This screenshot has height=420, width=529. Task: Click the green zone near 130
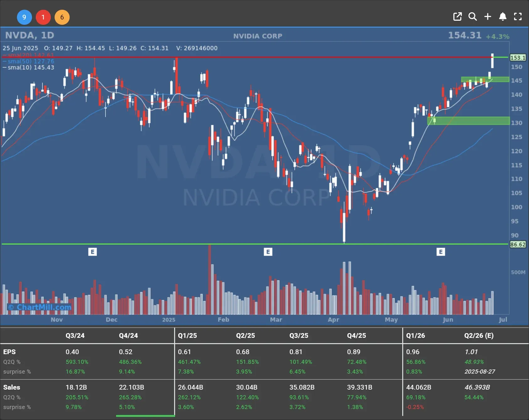468,121
